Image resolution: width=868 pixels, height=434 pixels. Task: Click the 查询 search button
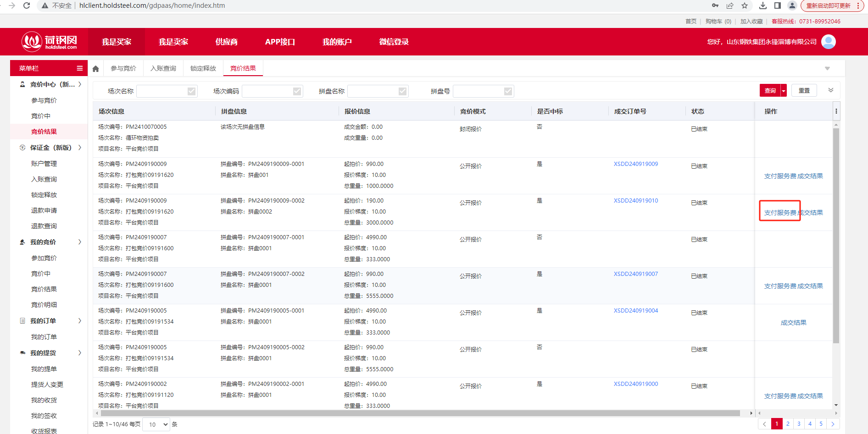tap(770, 91)
